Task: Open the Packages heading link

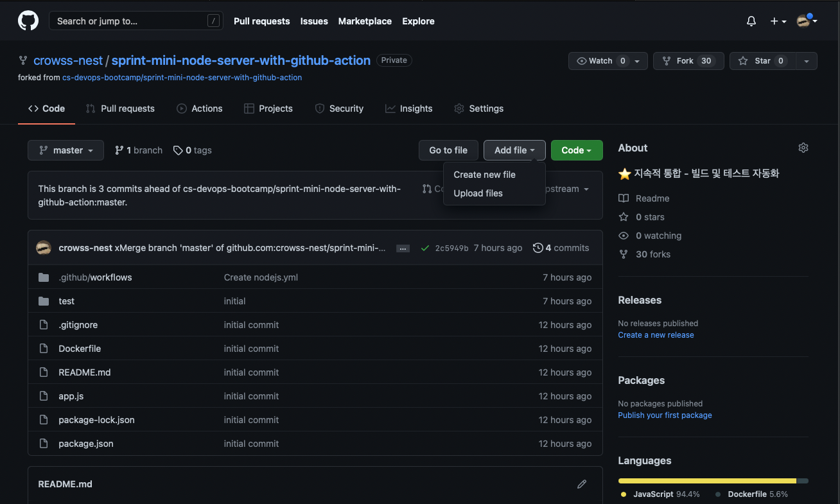Action: click(641, 380)
